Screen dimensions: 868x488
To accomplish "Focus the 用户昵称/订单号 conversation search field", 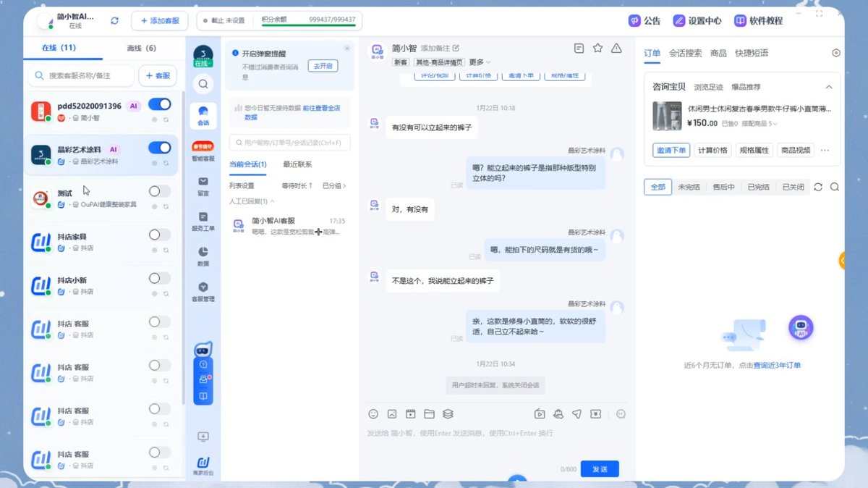I will 289,143.
